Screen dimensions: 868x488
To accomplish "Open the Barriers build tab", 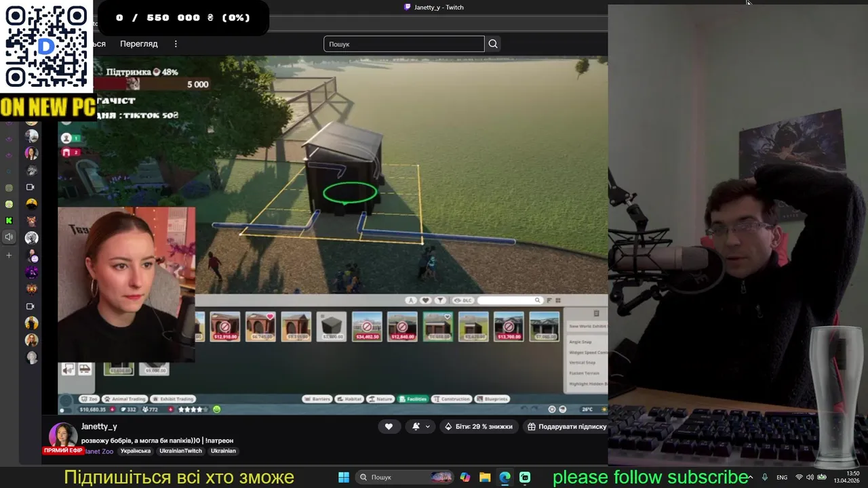I will coord(317,399).
